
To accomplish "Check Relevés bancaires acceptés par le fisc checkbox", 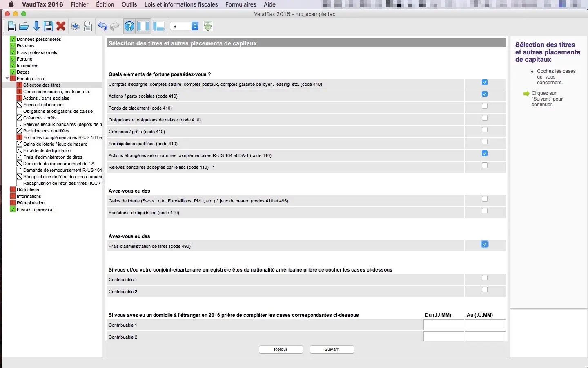I will (485, 165).
